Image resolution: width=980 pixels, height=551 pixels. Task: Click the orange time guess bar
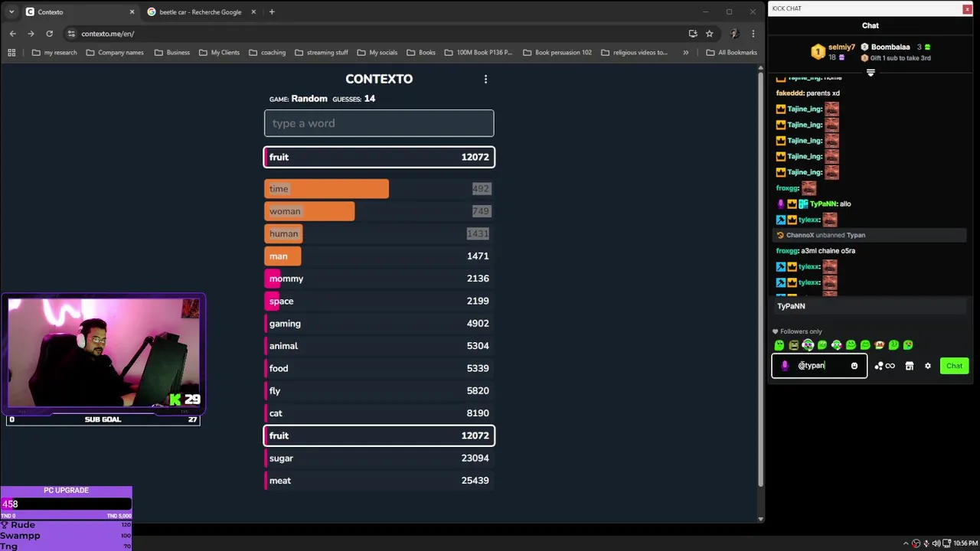click(326, 188)
